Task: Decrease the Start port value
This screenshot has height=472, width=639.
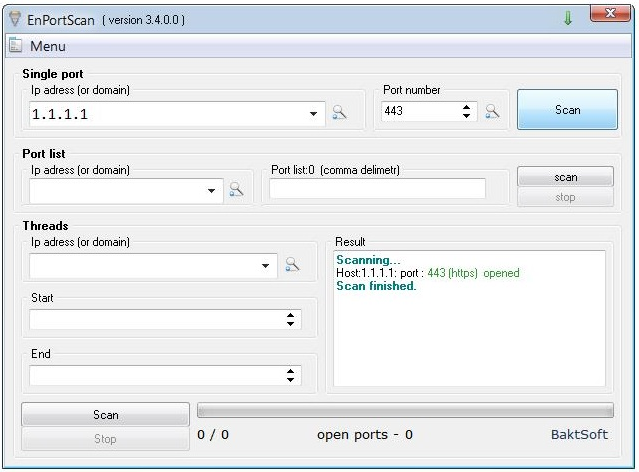Action: [290, 324]
